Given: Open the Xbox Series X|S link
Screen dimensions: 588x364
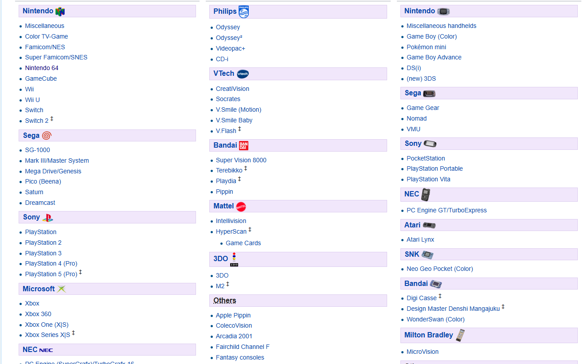Looking at the screenshot, I should click(x=48, y=335).
